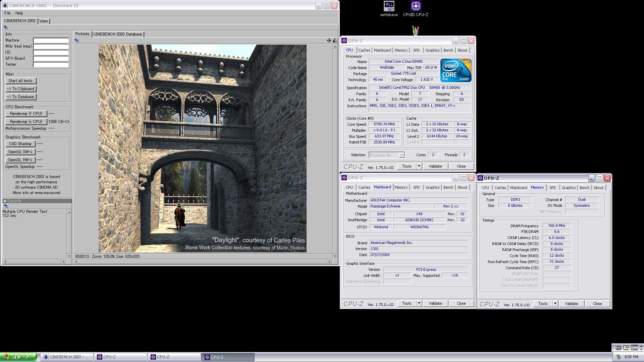The height and width of the screenshot is (362, 644).
Task: Click the system tray keyboard icon
Action: tap(618, 348)
